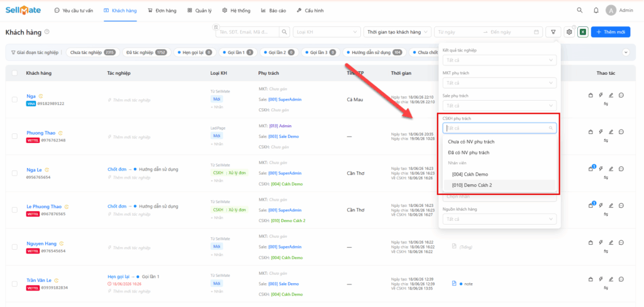Click the Từ ngày start date field

tap(458, 31)
